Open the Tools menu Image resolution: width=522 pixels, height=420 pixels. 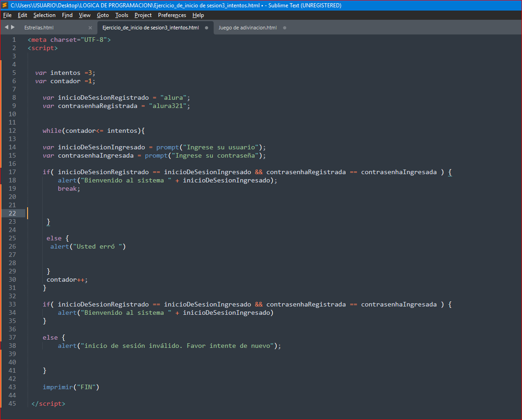coord(121,15)
